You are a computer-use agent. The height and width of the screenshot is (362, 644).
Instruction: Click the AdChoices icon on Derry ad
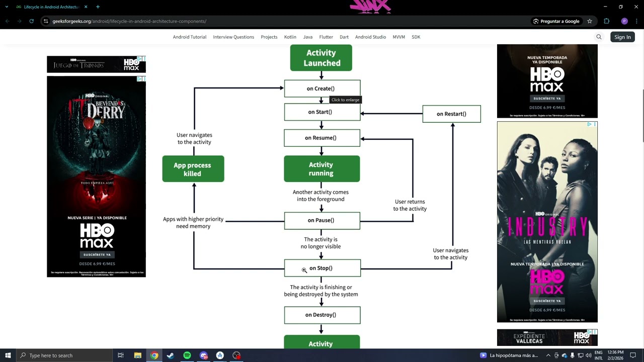click(x=139, y=79)
